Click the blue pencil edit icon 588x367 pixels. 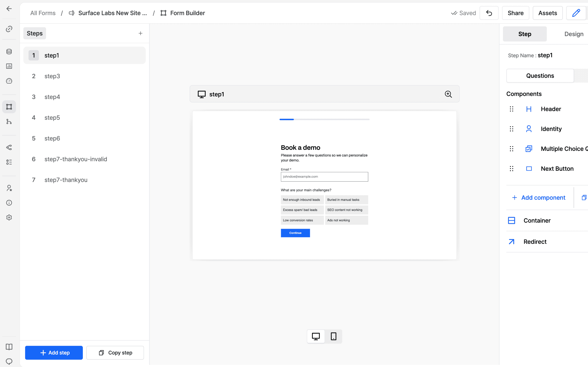coord(576,13)
